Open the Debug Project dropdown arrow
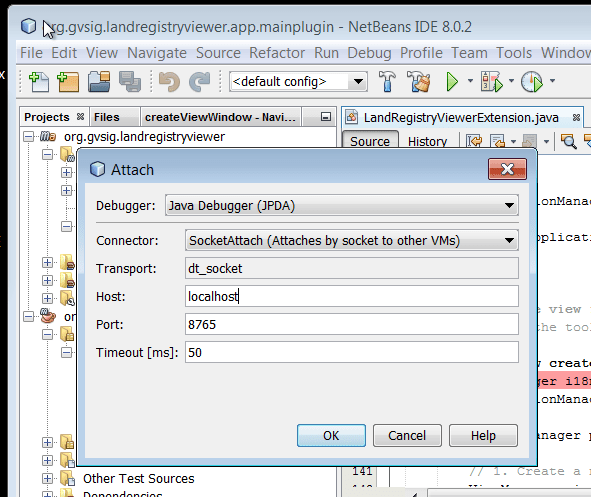 click(511, 81)
